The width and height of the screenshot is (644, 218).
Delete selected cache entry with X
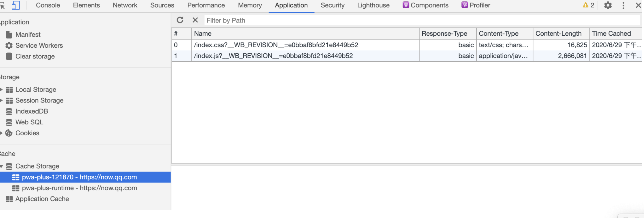[x=195, y=20]
